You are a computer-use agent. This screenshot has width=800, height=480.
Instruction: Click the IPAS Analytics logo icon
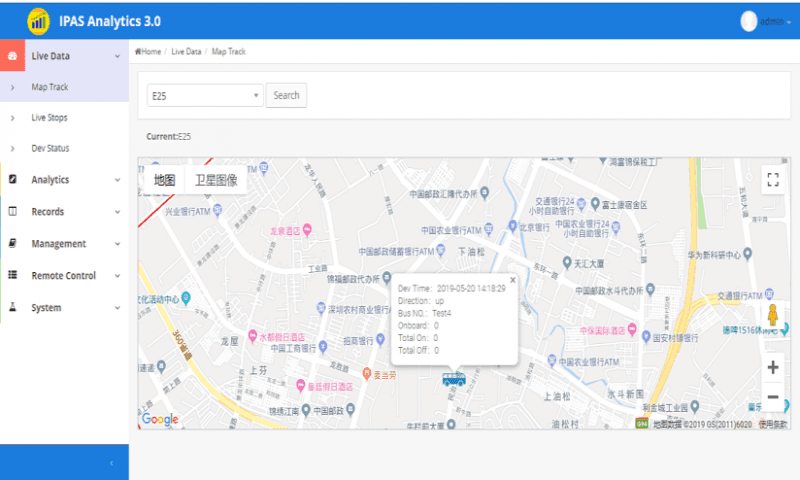[x=39, y=20]
